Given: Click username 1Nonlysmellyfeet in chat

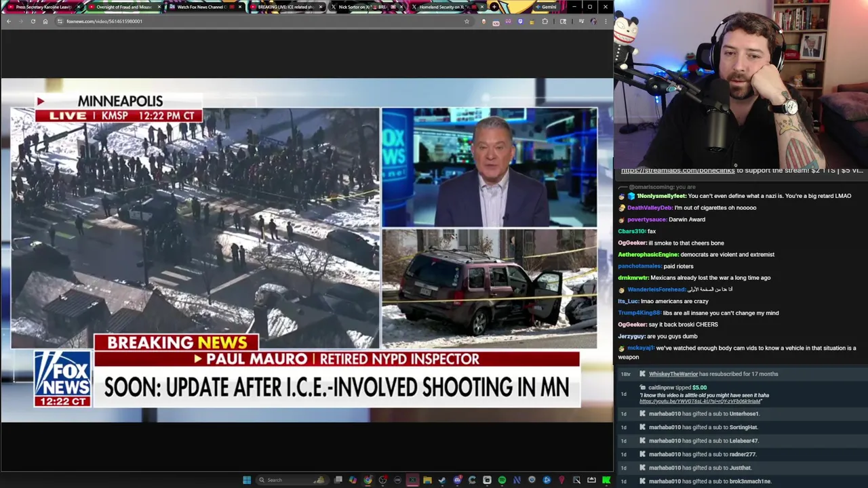Looking at the screenshot, I should (661, 196).
